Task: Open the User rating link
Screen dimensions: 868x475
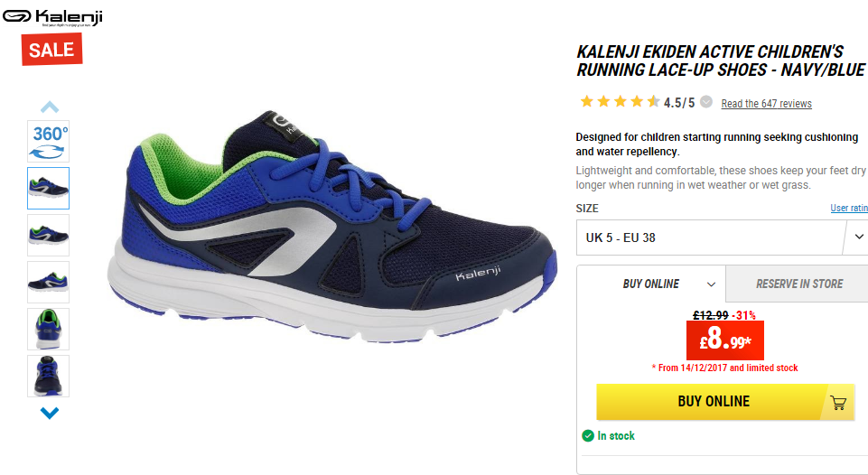Action: point(849,208)
